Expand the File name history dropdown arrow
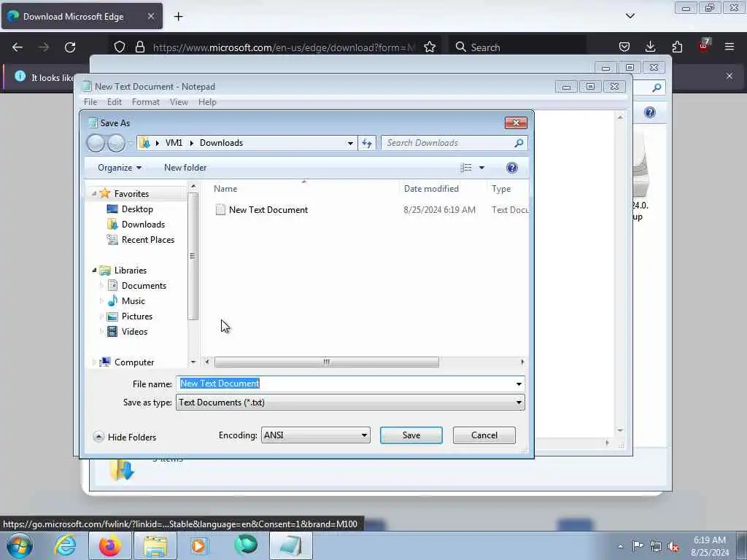Image resolution: width=747 pixels, height=560 pixels. pyautogui.click(x=519, y=384)
